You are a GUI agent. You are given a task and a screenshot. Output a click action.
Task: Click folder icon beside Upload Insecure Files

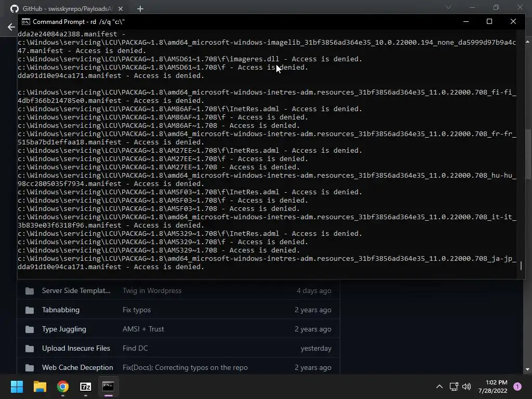[x=30, y=349]
